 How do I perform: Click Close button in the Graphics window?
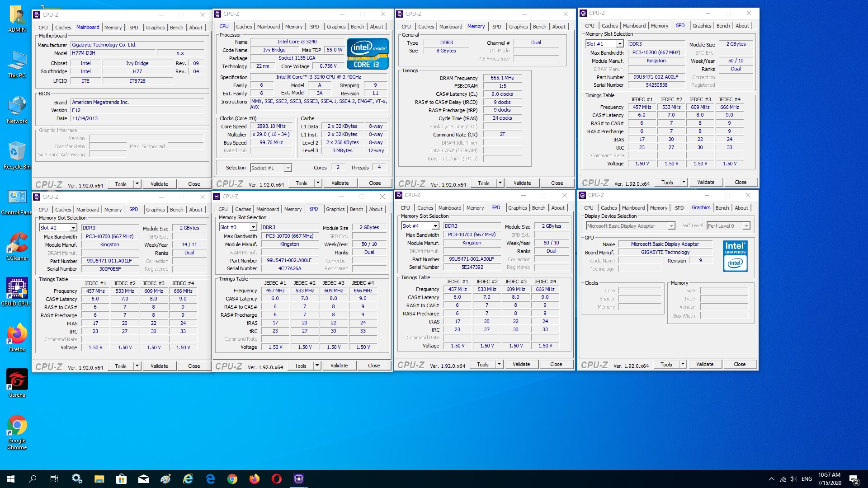(740, 364)
